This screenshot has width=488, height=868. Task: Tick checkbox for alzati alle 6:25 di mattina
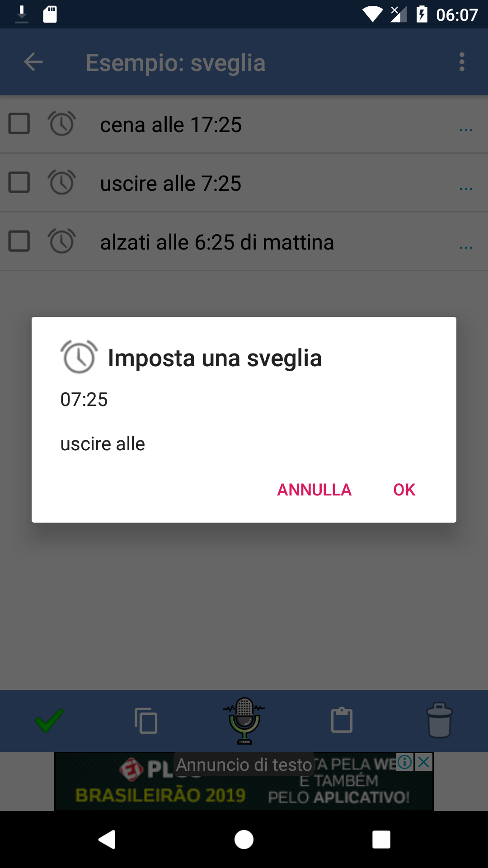[x=19, y=241]
